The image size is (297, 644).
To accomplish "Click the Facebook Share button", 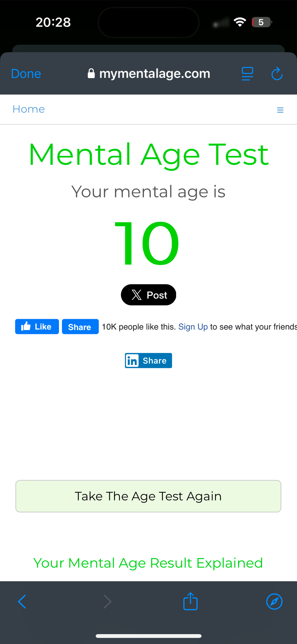I will pyautogui.click(x=80, y=327).
